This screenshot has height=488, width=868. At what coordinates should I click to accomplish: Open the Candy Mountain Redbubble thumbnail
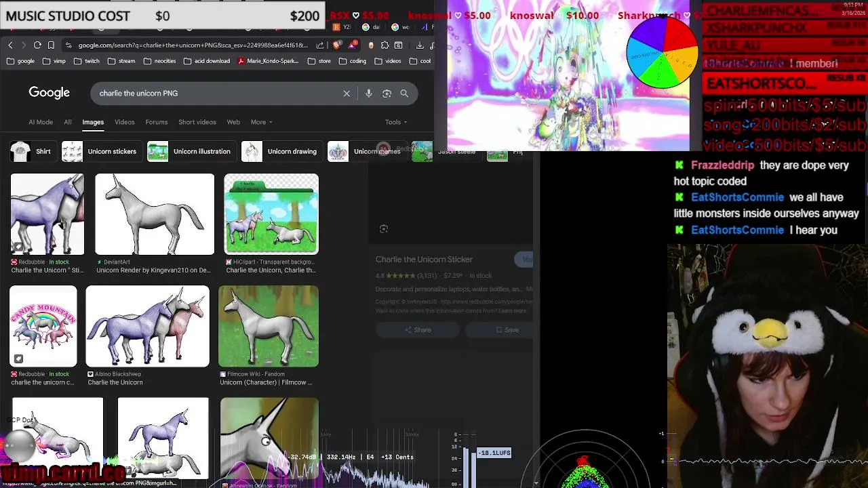pos(43,326)
